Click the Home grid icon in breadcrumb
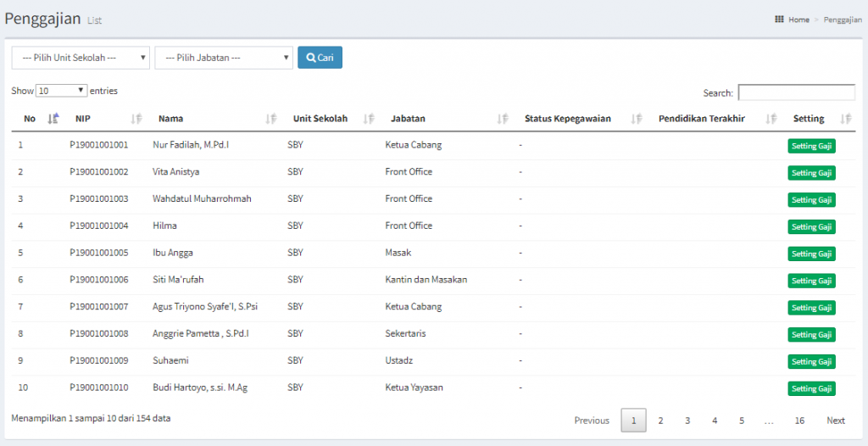868x446 pixels. (779, 20)
